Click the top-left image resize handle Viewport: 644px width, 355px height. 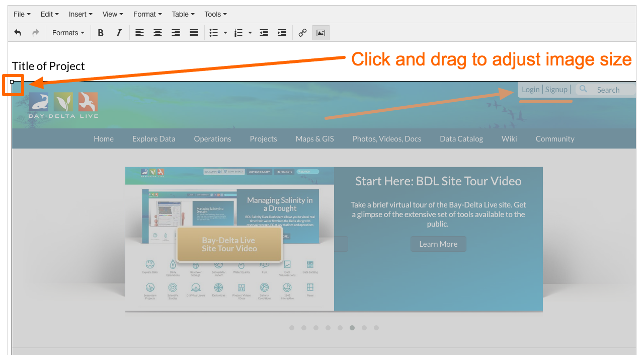point(12,82)
